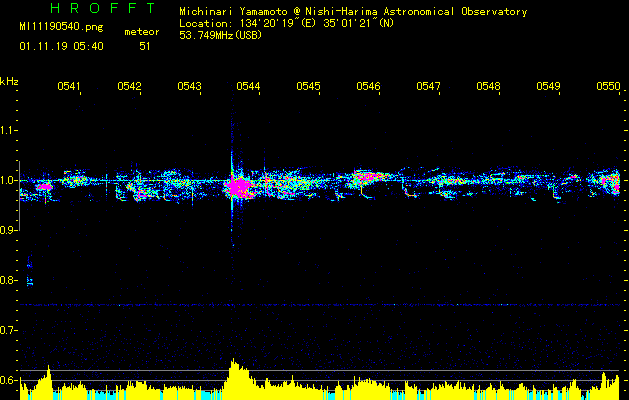Image resolution: width=629 pixels, height=400 pixels.
Task: Click the 1.1 kHz axis value
Action: tap(7, 130)
